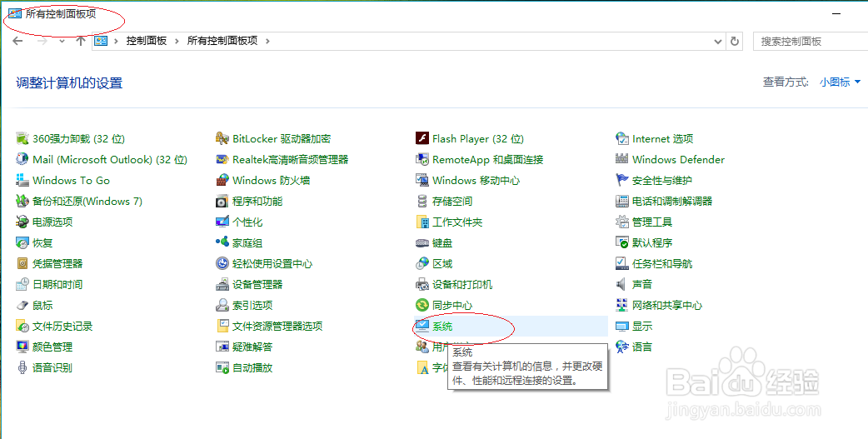Click 所有控制面板项 in the breadcrumb
Viewport: 868px width, 439px height.
[222, 41]
